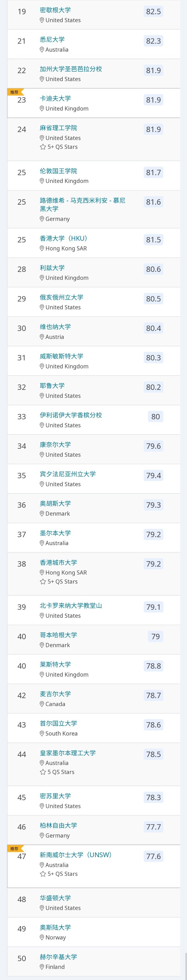Visit the 哥本哈根大学 page

pyautogui.click(x=58, y=635)
